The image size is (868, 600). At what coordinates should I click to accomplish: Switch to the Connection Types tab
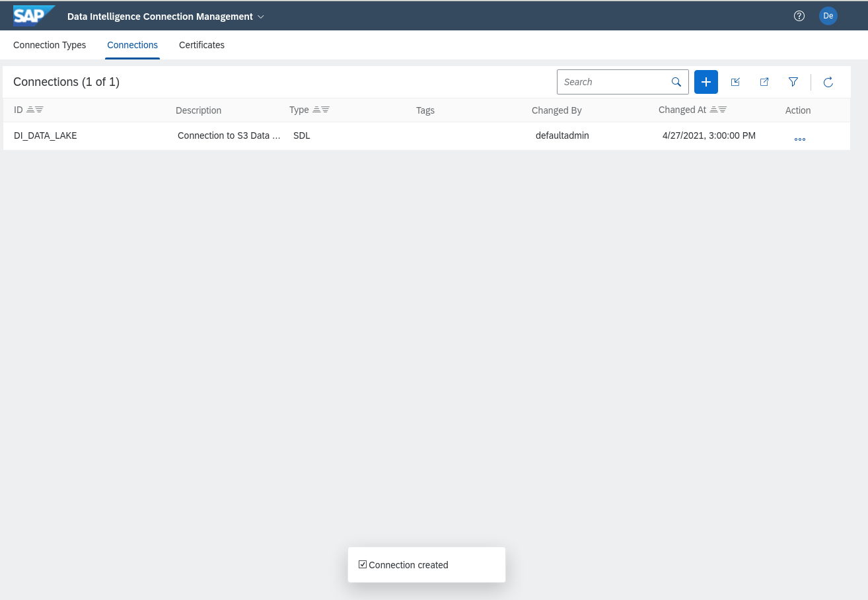[x=50, y=45]
